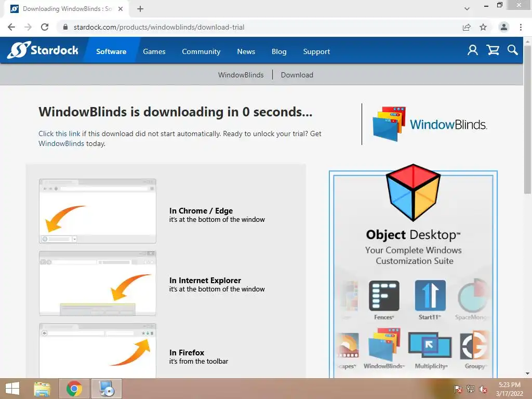Open the Community menu
The height and width of the screenshot is (399, 532).
pyautogui.click(x=201, y=51)
